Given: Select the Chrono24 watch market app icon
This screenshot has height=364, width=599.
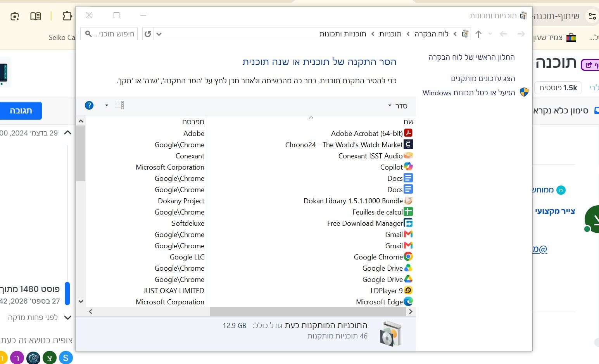Looking at the screenshot, I should [408, 144].
